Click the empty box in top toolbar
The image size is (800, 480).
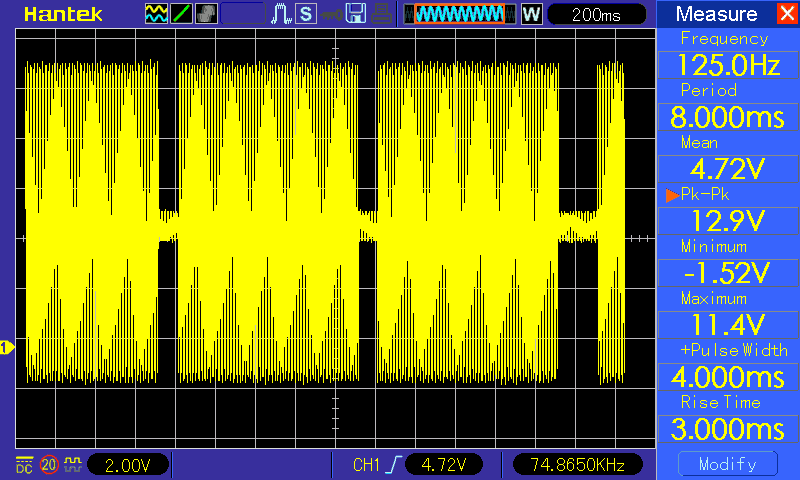click(x=243, y=14)
